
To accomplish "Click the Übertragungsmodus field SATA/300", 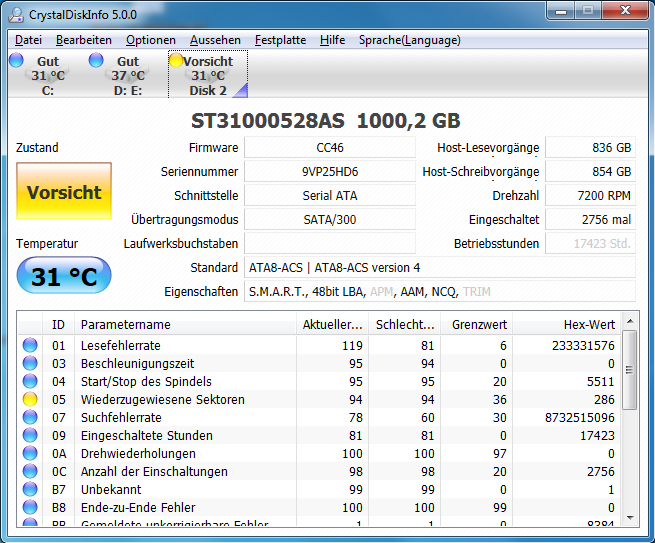I will 330,220.
